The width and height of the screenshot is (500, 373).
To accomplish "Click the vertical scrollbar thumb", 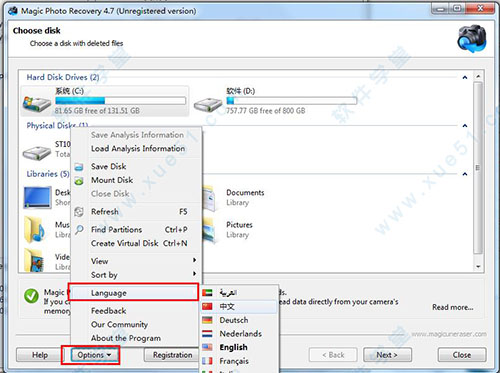I will point(478,168).
